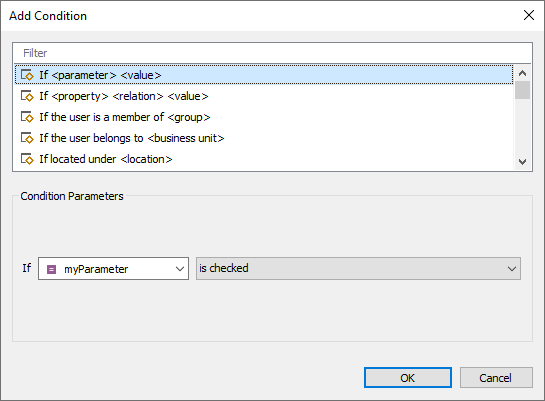This screenshot has width=545, height=401.
Task: Select 'If <property> <relation> <value>' entry
Action: tap(264, 96)
